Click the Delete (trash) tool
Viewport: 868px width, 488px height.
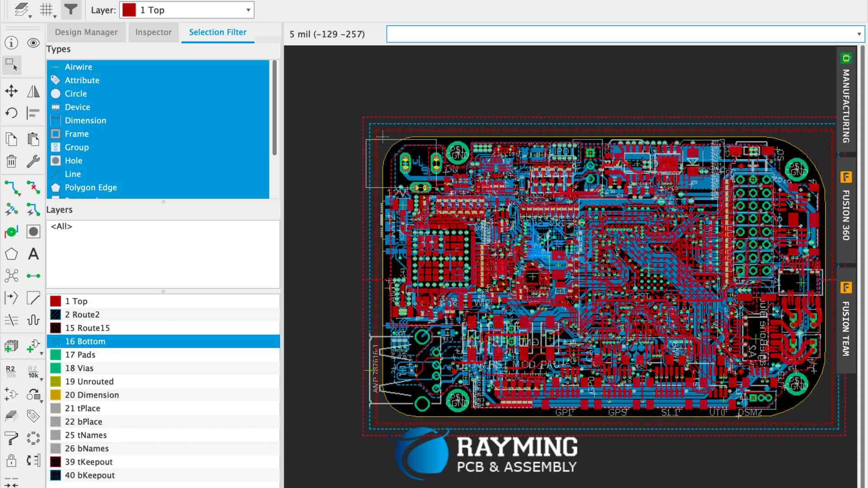[11, 161]
